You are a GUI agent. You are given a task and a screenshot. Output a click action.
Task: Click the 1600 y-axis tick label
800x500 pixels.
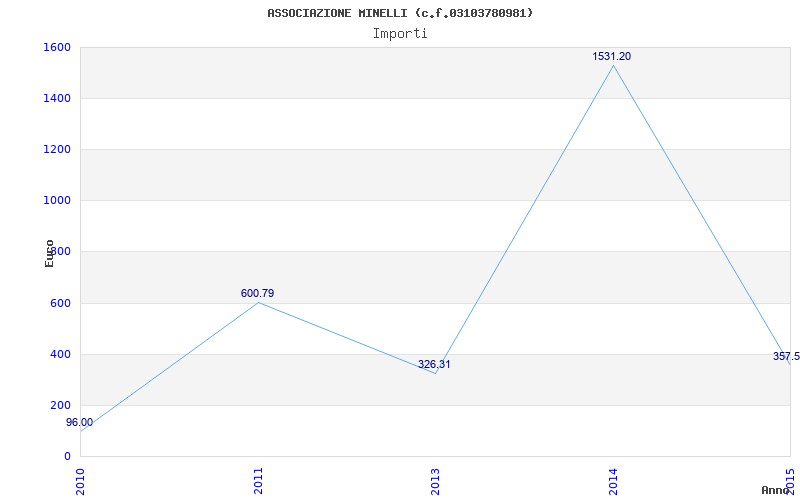pos(57,47)
